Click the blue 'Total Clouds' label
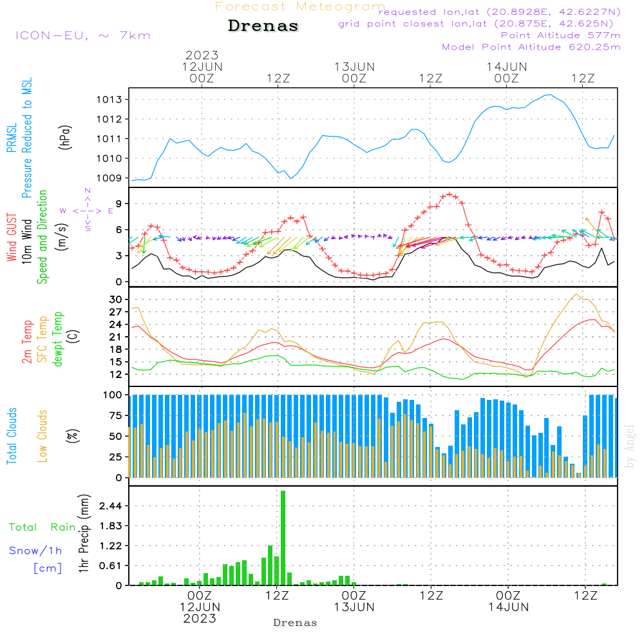 (12, 436)
